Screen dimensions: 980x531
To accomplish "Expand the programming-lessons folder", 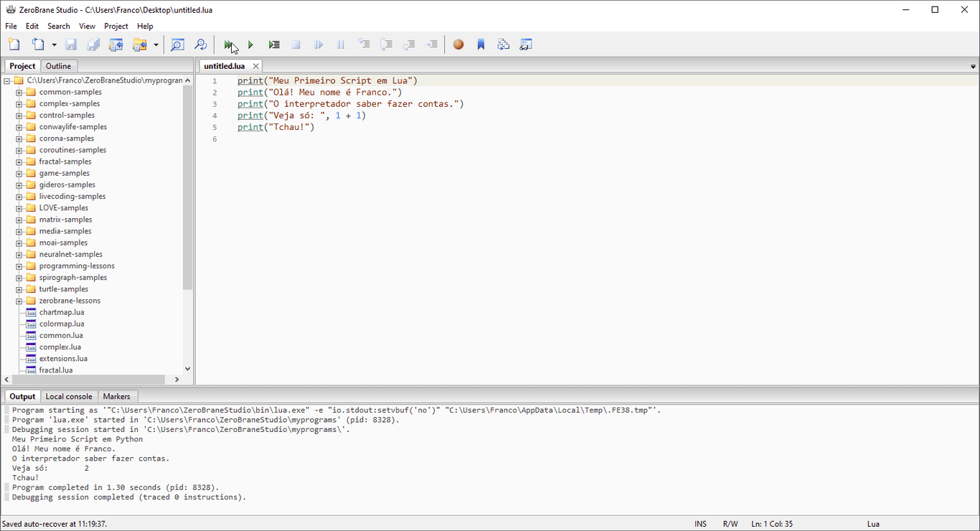I will [x=19, y=265].
